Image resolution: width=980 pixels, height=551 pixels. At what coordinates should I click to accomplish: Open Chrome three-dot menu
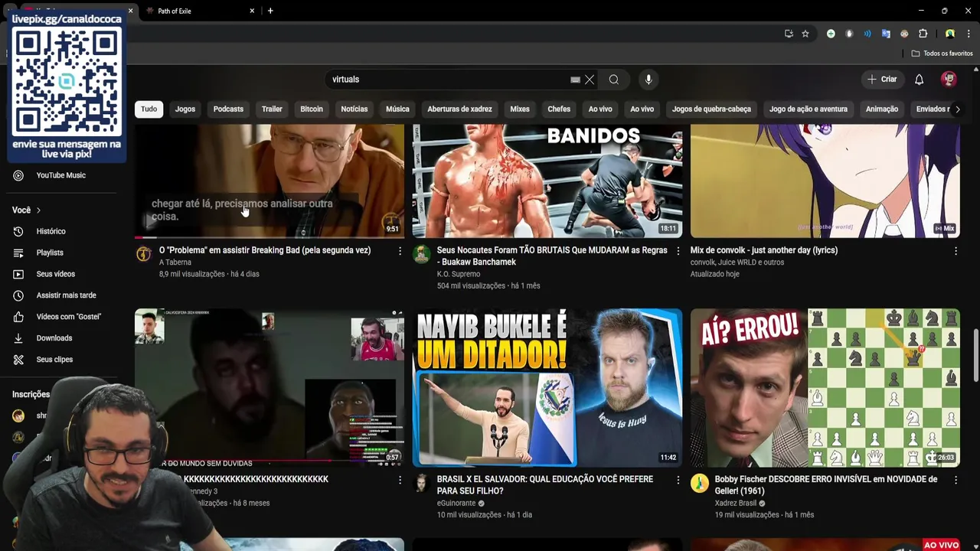pos(969,34)
